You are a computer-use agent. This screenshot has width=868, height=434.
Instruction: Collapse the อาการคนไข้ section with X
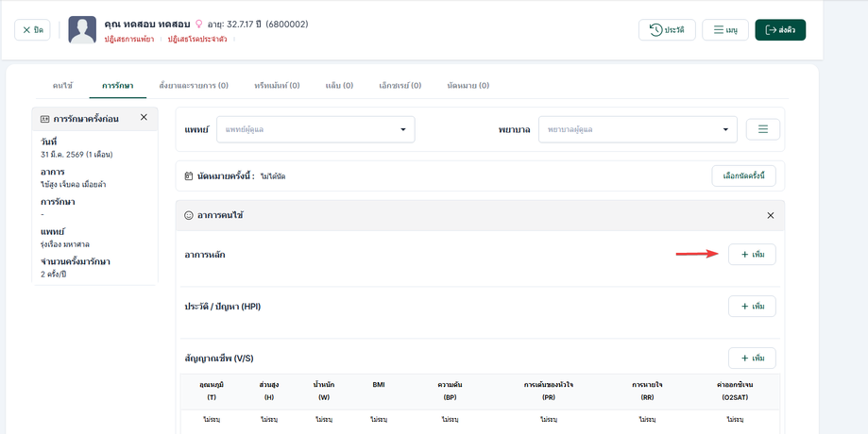pyautogui.click(x=771, y=216)
